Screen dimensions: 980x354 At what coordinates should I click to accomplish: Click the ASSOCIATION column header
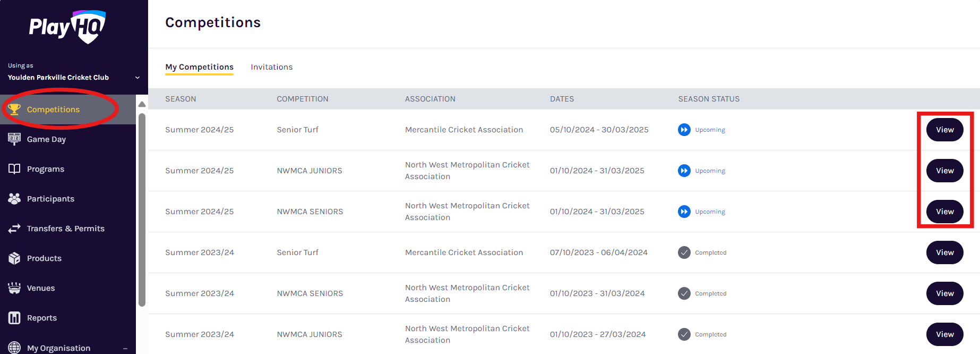point(430,99)
